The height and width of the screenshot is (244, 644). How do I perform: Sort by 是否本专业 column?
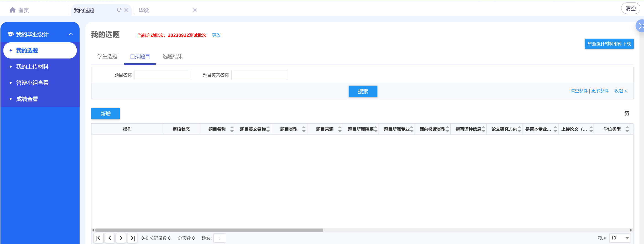click(x=555, y=129)
